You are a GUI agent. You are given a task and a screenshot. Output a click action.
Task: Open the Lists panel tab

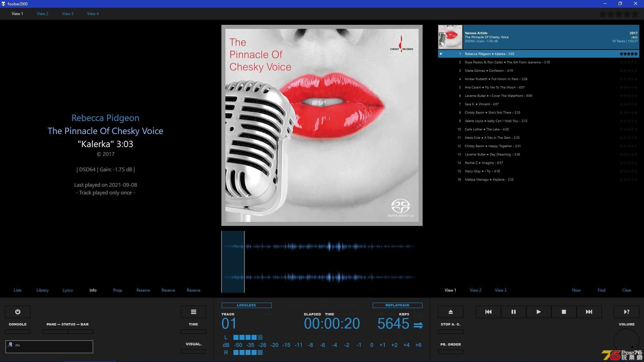[17, 290]
